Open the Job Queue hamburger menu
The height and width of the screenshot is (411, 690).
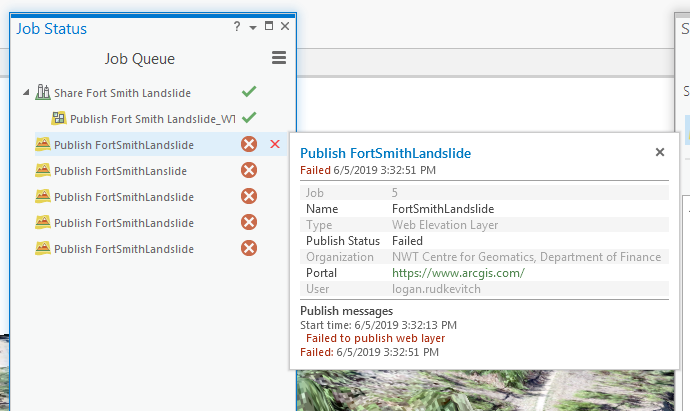click(279, 58)
